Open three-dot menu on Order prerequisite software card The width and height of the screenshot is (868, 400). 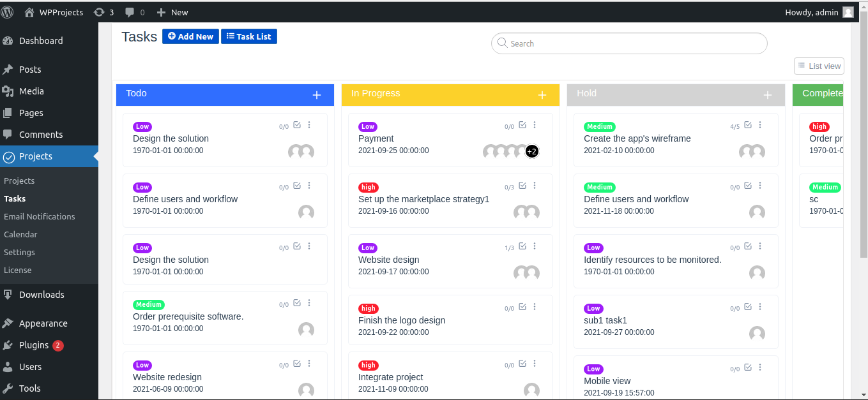pos(309,304)
